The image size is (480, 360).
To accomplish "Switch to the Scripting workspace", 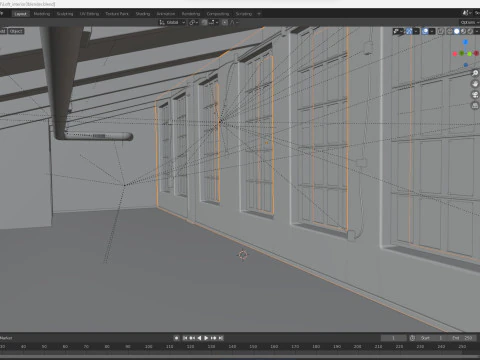I will (244, 14).
